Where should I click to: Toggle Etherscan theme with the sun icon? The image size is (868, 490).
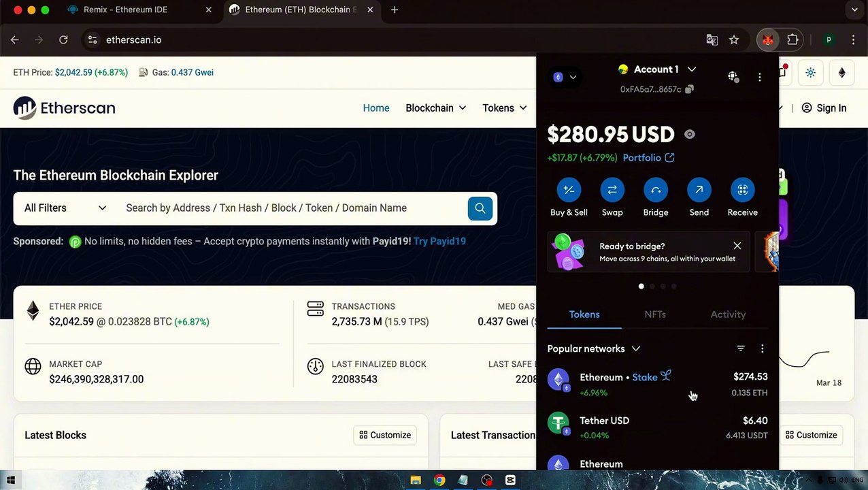pos(810,73)
